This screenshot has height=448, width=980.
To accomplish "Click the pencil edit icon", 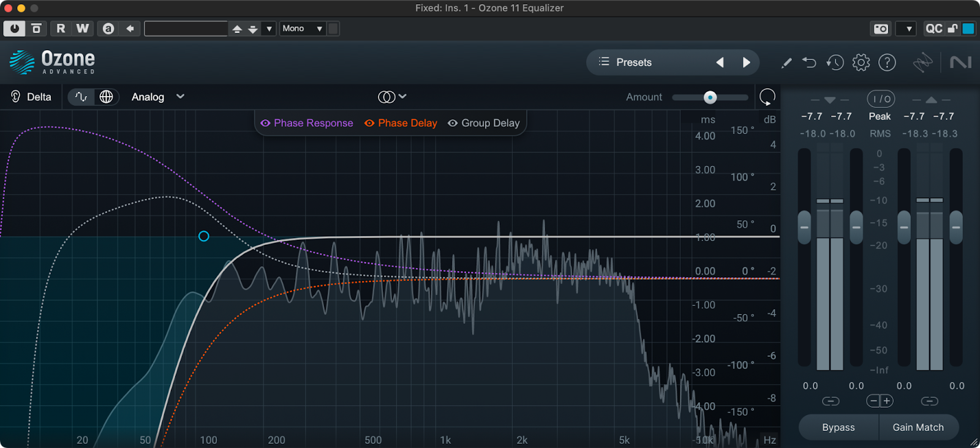I will click(x=786, y=62).
